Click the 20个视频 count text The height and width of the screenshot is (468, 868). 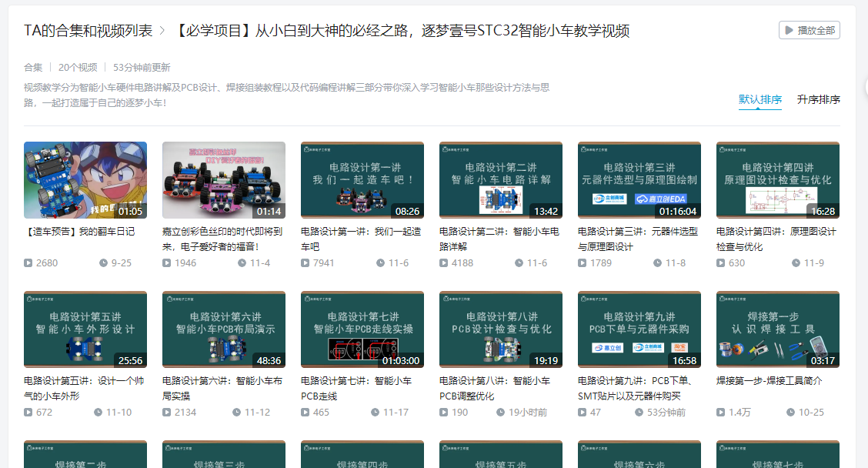(78, 68)
